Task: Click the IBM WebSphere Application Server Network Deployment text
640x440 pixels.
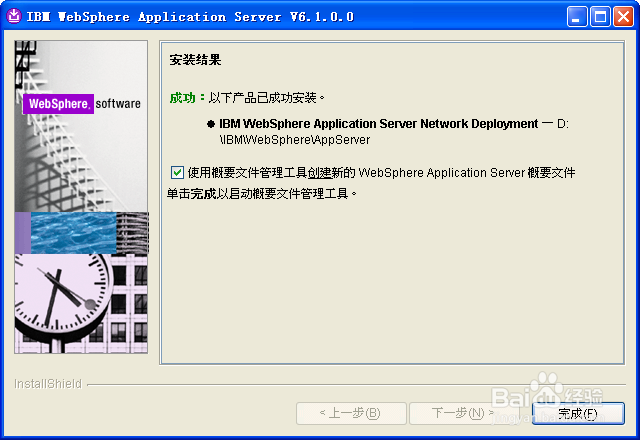Action: (378, 124)
